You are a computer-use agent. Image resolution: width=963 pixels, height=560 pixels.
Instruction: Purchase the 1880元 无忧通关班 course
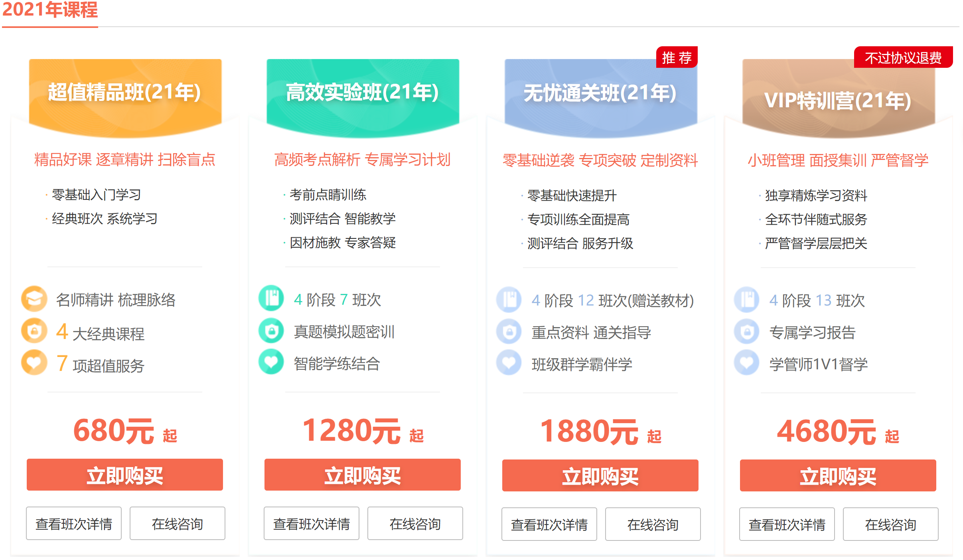600,476
